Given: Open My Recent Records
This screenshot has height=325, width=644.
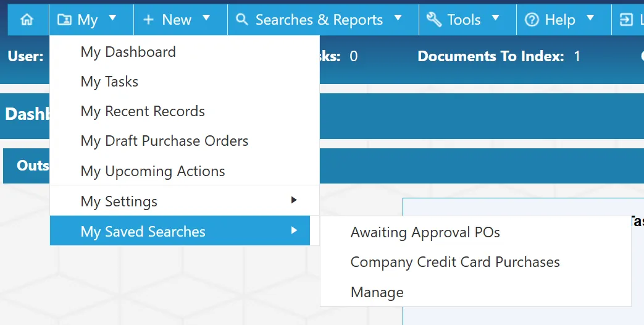Looking at the screenshot, I should point(185,111).
